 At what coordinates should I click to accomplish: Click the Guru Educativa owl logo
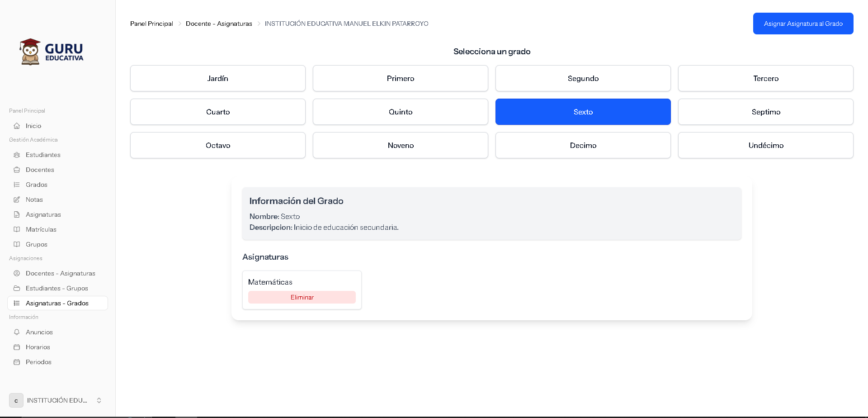(x=30, y=52)
